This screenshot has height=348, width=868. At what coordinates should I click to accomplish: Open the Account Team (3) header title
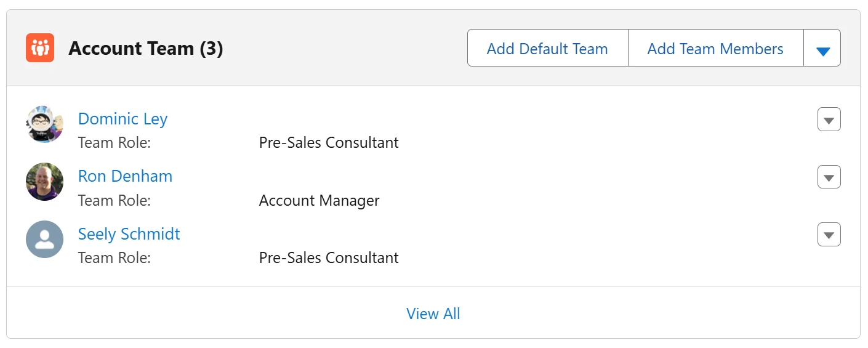(x=145, y=49)
